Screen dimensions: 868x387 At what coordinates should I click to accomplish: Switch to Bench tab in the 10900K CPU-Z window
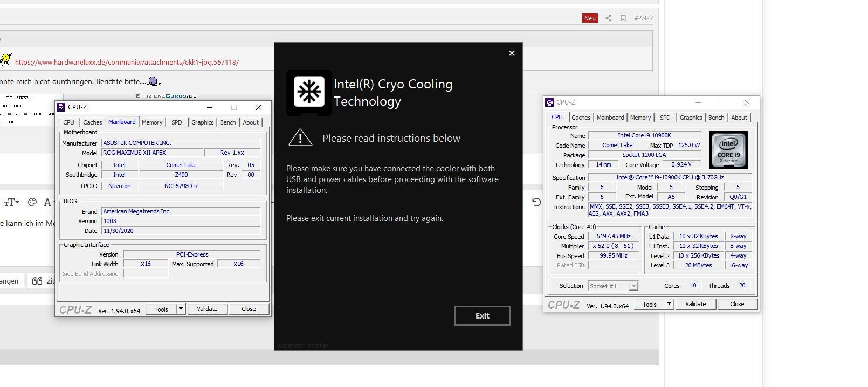[716, 118]
